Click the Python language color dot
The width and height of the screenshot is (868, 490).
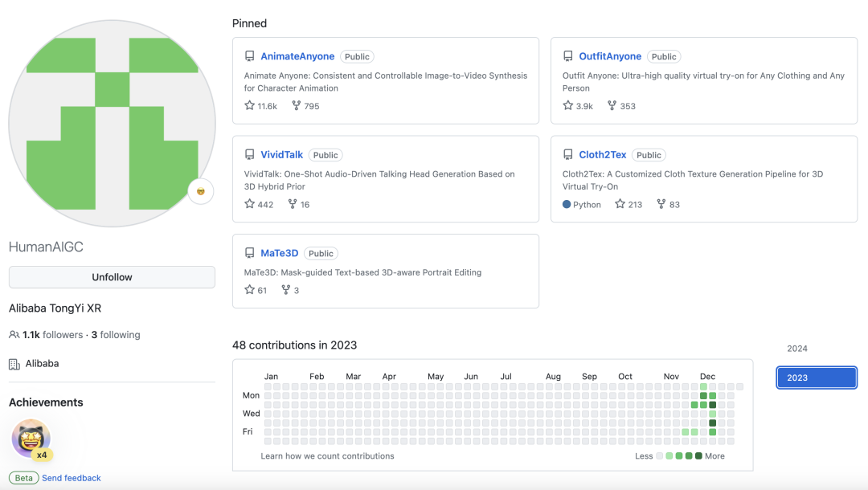567,204
